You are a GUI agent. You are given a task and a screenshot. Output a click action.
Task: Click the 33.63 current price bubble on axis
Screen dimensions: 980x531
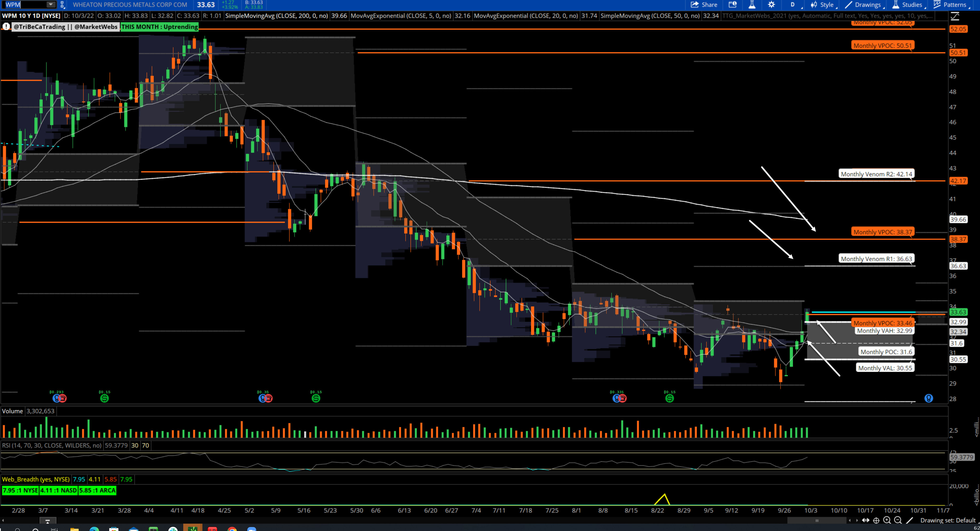tap(958, 312)
